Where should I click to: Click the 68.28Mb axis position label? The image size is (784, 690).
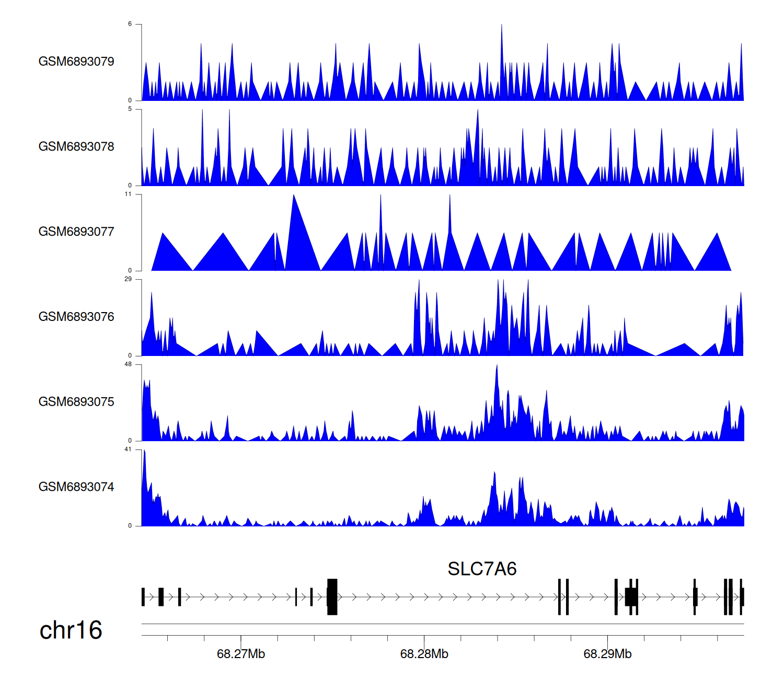pos(424,654)
